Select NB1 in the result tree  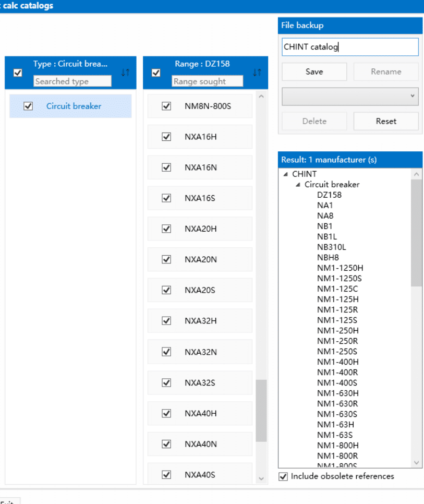click(x=325, y=226)
